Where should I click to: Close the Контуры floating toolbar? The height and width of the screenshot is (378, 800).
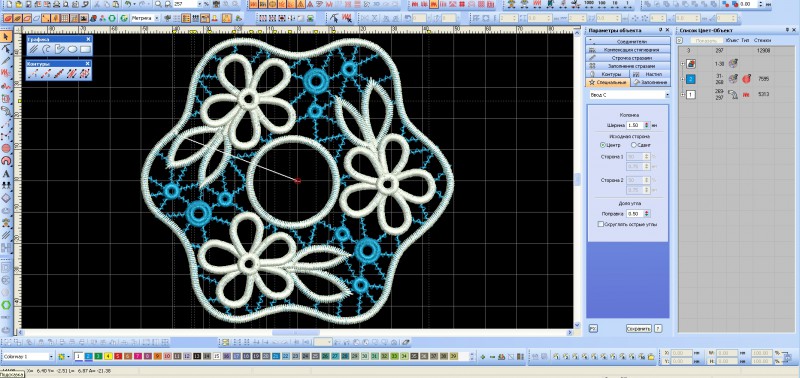tap(88, 63)
